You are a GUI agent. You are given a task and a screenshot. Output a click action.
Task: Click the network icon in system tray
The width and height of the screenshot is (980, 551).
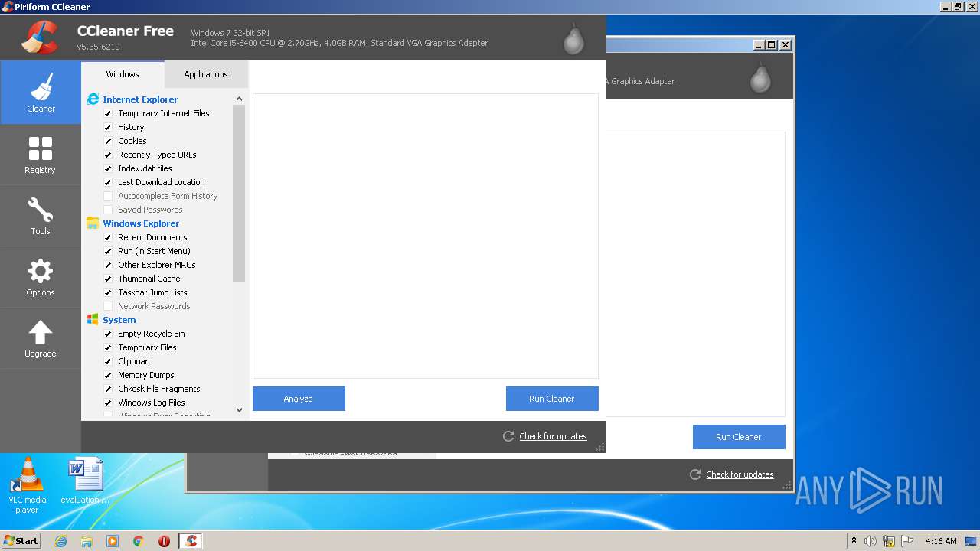pos(889,541)
